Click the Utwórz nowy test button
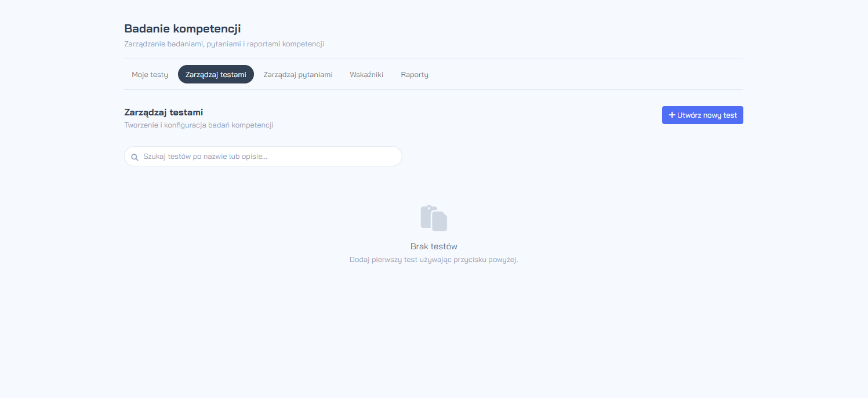Screen dimensions: 868x418 (x=703, y=115)
